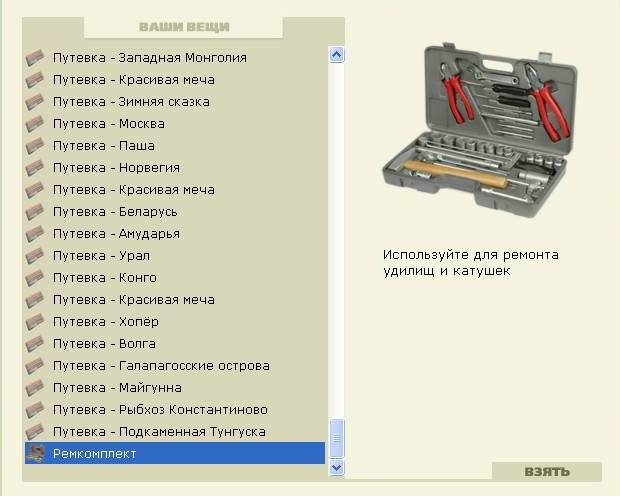Click the highlighted "Ремкомплект" text
This screenshot has width=620, height=496.
tap(95, 454)
